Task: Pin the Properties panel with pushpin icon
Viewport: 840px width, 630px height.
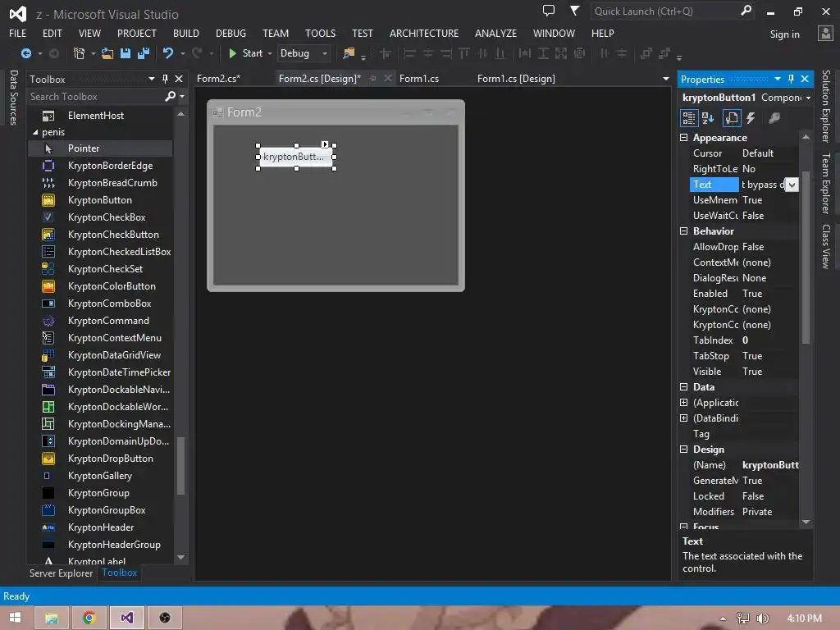Action: point(792,79)
